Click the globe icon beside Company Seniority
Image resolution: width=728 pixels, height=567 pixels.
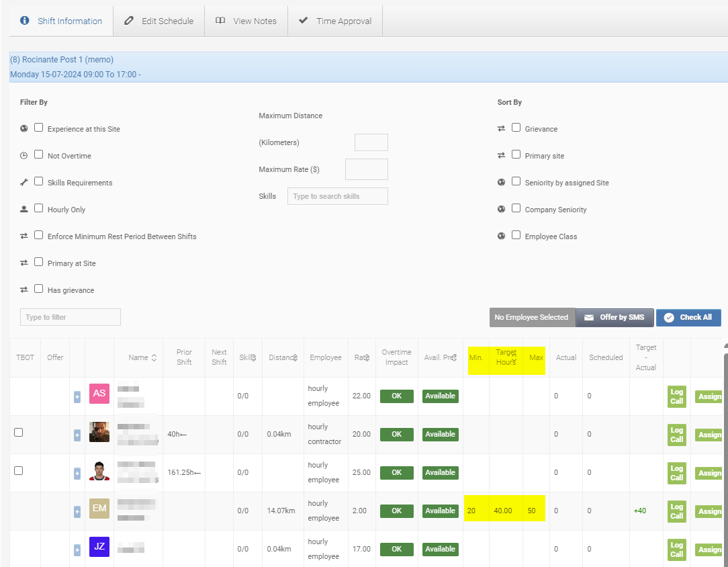pos(501,208)
